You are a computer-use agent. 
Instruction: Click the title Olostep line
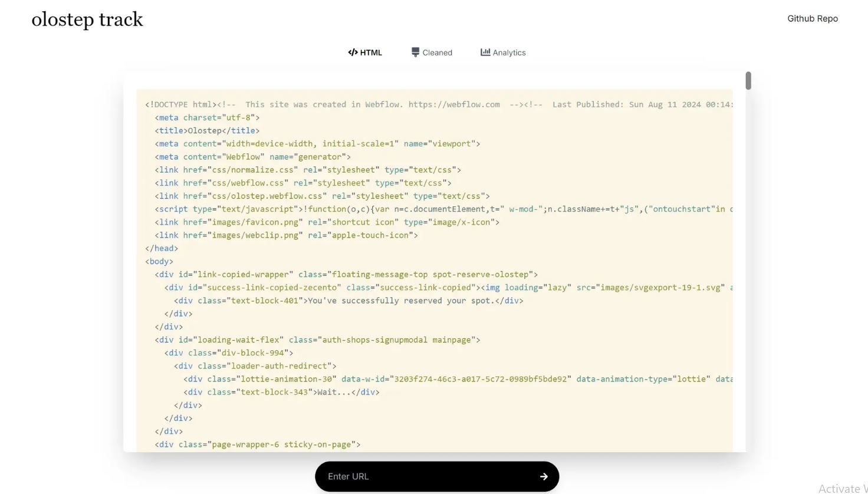207,130
